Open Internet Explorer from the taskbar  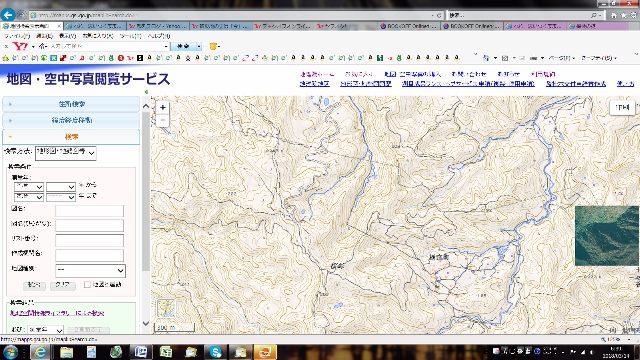coord(40,352)
